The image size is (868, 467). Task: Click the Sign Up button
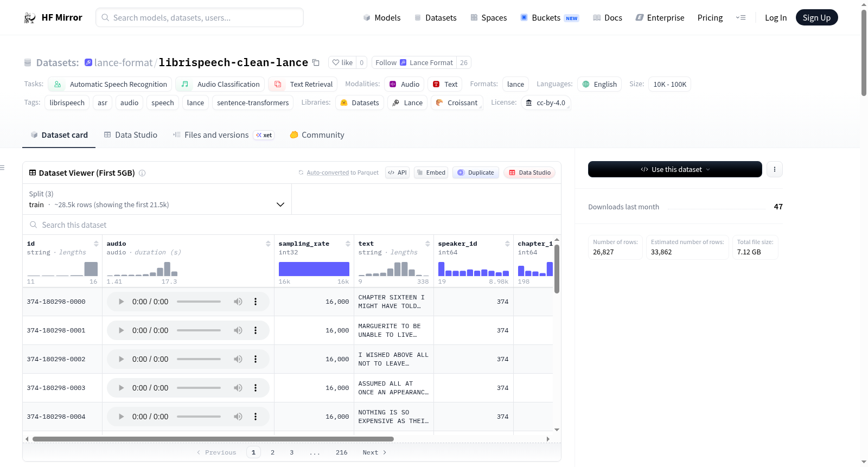click(x=816, y=18)
